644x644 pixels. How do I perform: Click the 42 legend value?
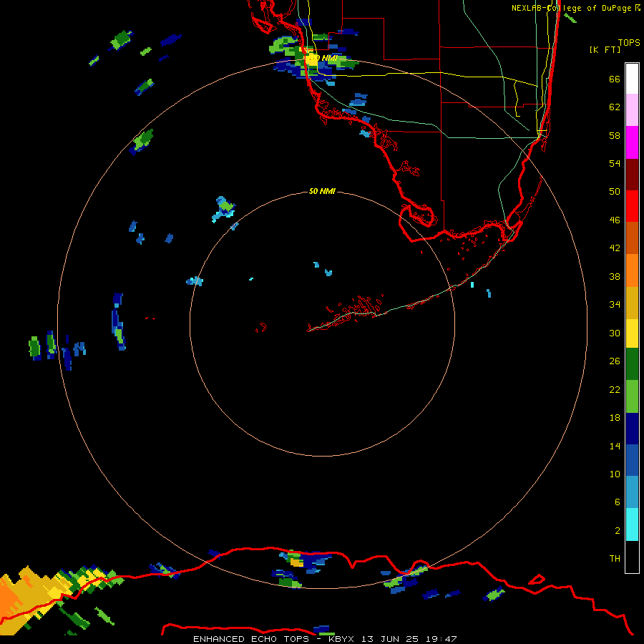pyautogui.click(x=615, y=248)
